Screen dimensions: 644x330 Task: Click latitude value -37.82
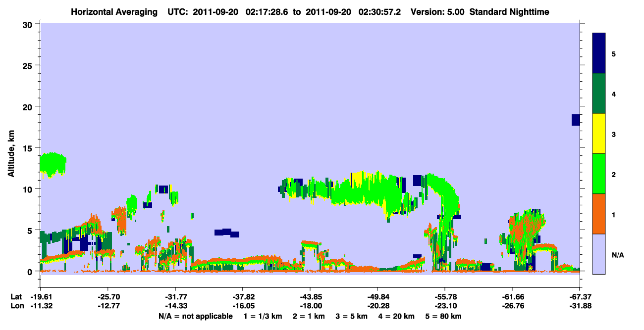[242, 297]
